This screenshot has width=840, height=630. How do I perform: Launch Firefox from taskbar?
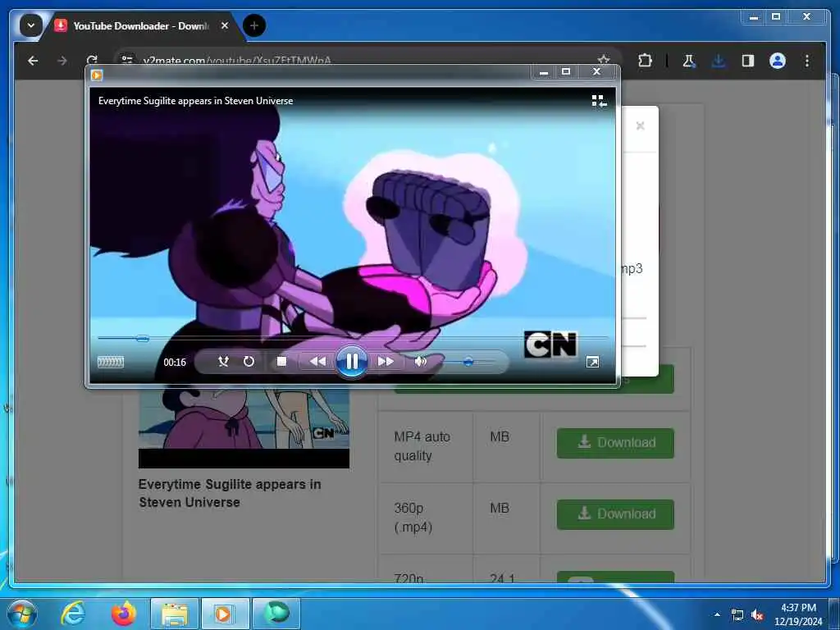pos(123,614)
